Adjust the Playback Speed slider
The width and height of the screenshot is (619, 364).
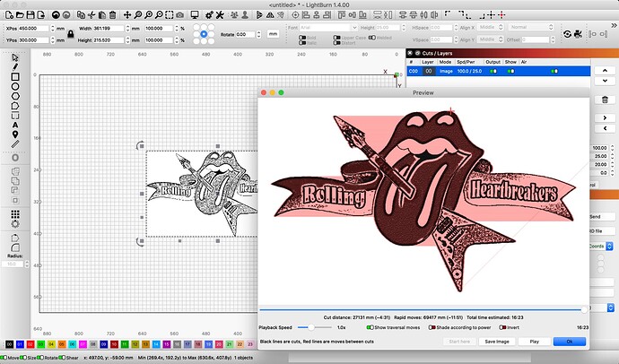click(x=314, y=327)
